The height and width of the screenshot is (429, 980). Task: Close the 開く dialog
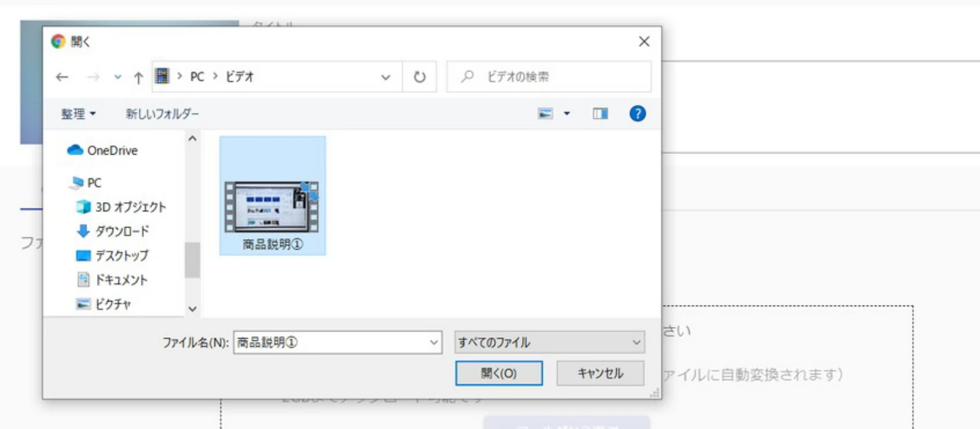point(644,42)
